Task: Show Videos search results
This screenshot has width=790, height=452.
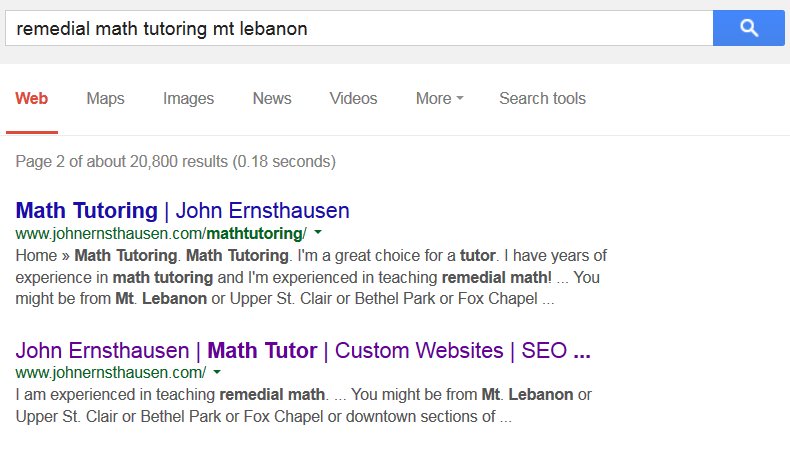Action: [x=353, y=98]
